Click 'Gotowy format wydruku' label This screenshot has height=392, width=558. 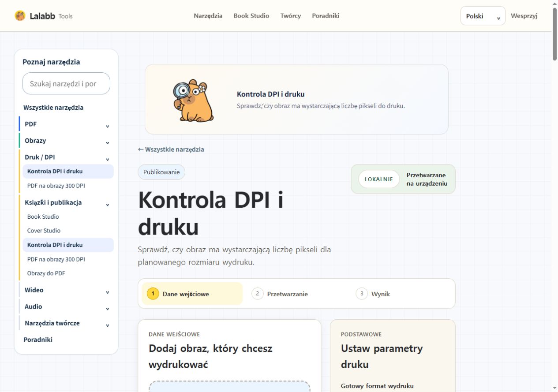click(377, 386)
